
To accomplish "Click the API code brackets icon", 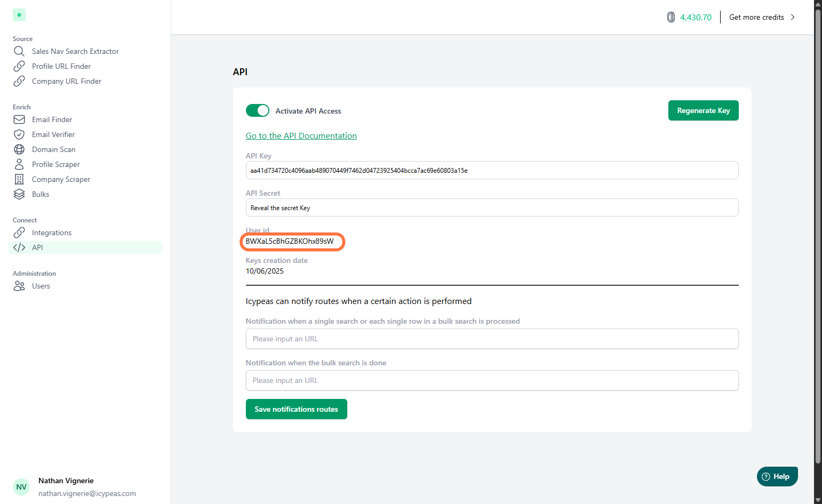I will click(x=19, y=247).
